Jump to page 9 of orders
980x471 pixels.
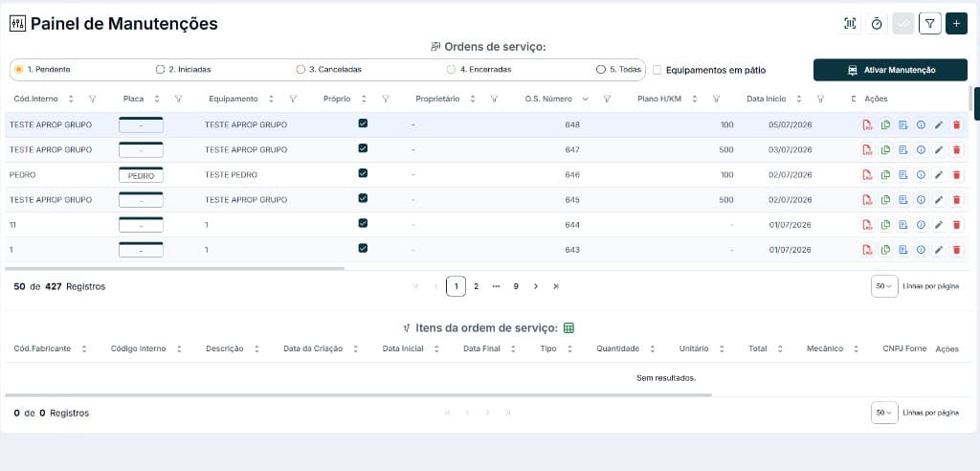(516, 286)
